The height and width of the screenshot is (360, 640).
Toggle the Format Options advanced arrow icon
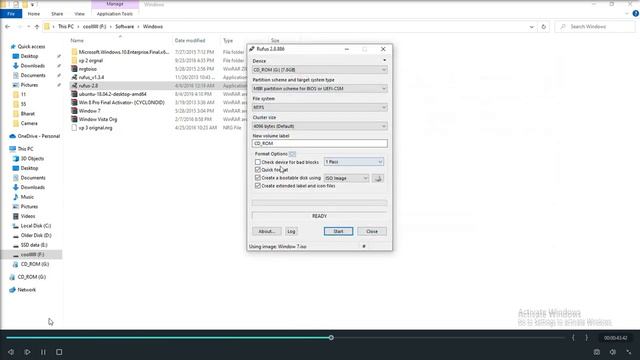292,154
